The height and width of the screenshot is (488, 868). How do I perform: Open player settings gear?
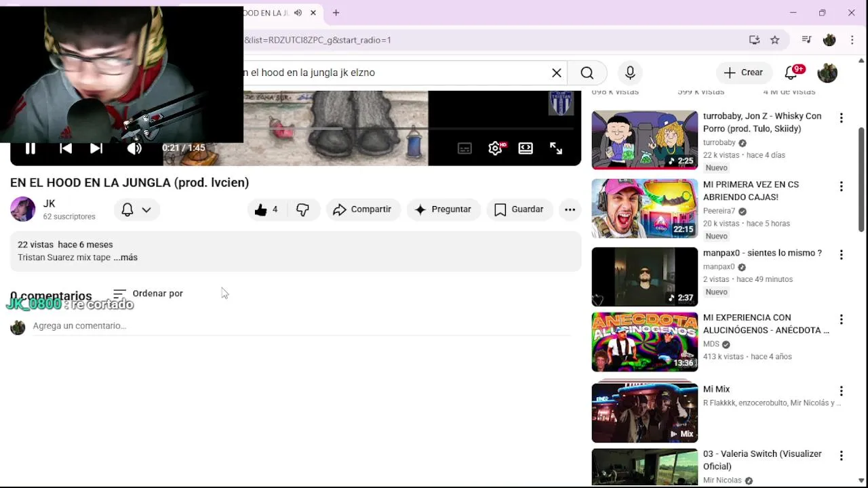pos(496,148)
